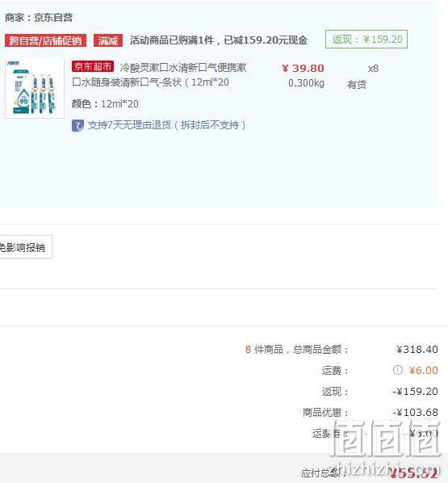448x483 pixels.
Task: Click the 免影响报销 button
Action: [25, 247]
